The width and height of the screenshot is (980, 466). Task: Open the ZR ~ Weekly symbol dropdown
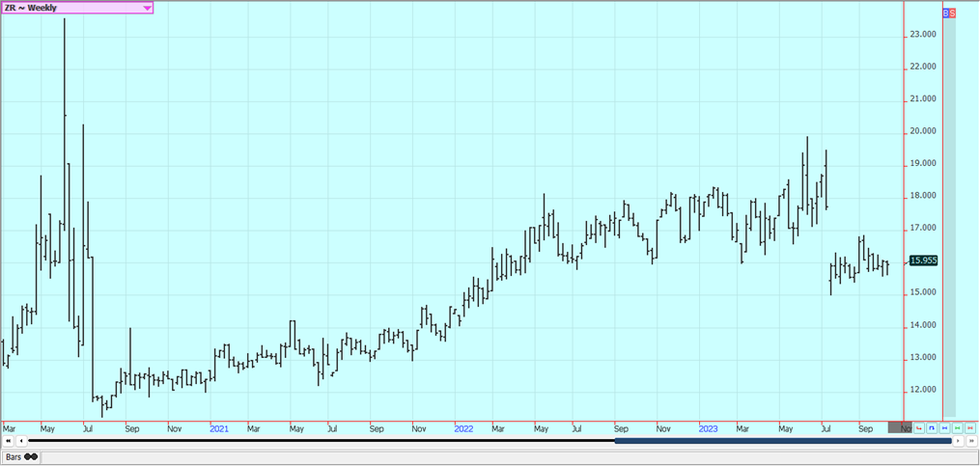point(77,8)
